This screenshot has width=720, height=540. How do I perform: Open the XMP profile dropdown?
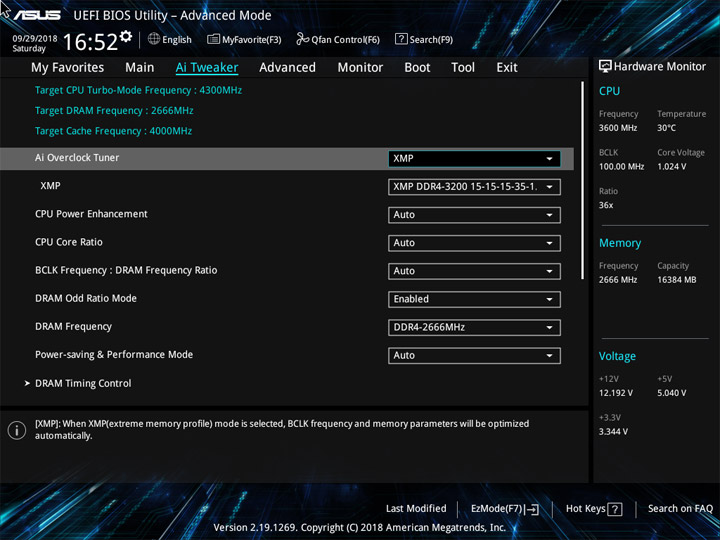474,187
